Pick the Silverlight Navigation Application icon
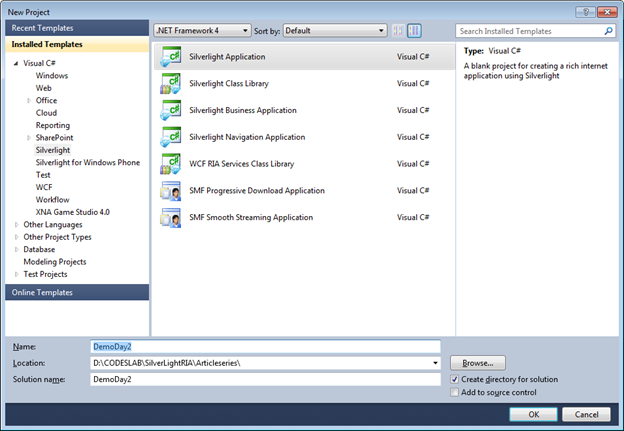The height and width of the screenshot is (431, 624). pyautogui.click(x=170, y=137)
